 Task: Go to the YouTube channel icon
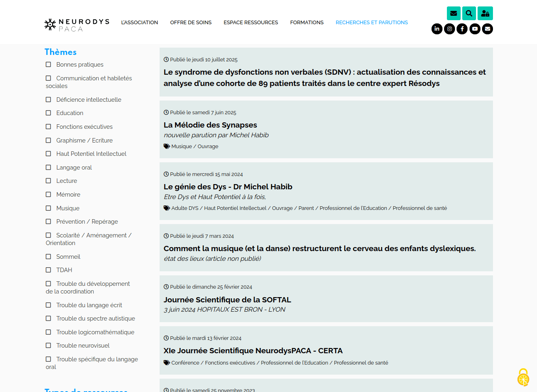475,29
